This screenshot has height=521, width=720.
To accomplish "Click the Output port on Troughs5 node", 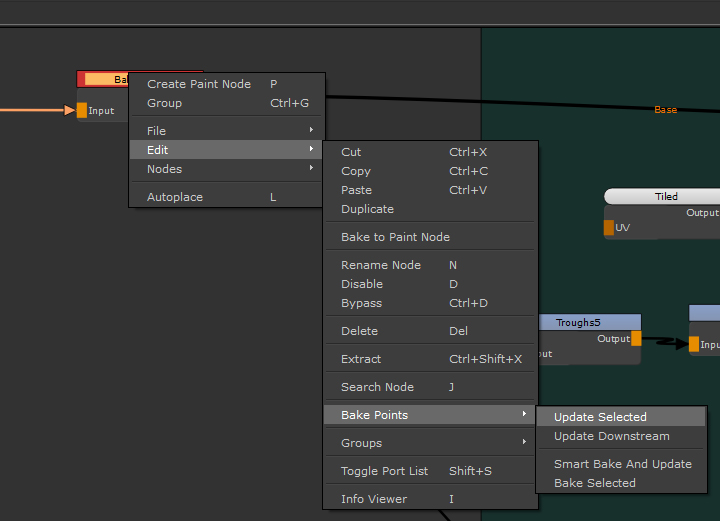I will (x=636, y=339).
